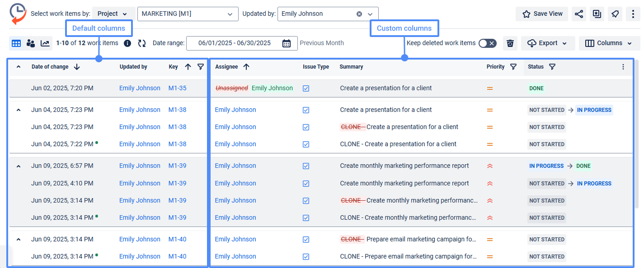Clear the Emily Johnson Updated by selection

coord(359,14)
